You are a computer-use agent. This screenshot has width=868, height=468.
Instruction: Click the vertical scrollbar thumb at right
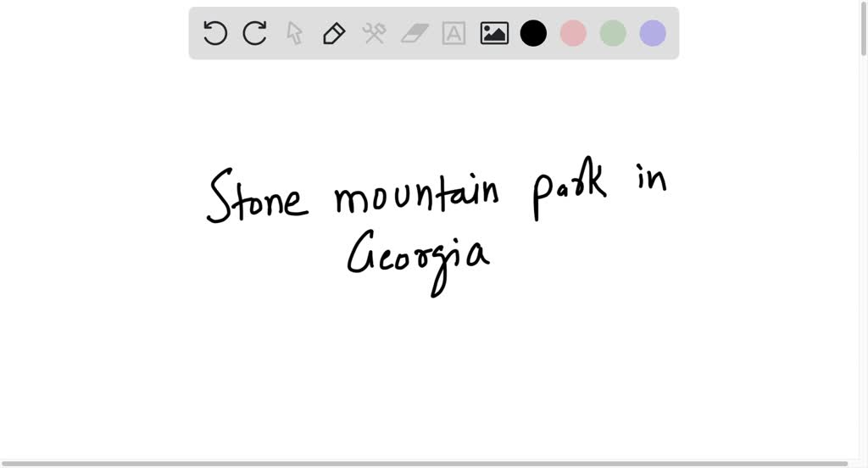(864, 28)
